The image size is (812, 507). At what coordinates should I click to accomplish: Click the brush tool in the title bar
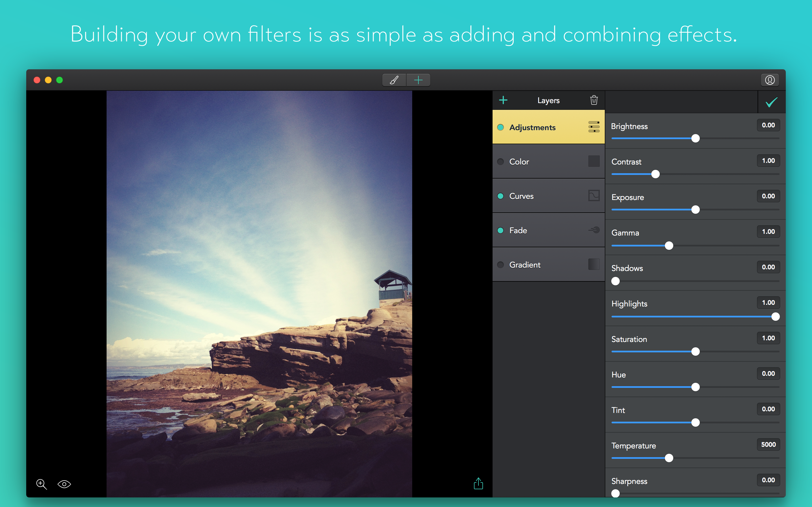coord(394,80)
